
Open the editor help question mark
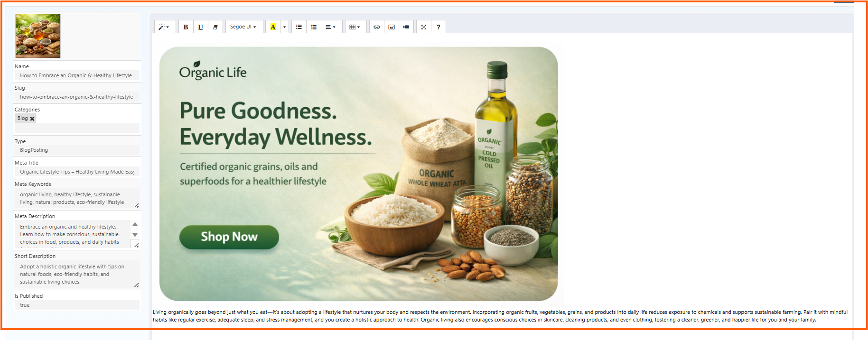point(439,27)
